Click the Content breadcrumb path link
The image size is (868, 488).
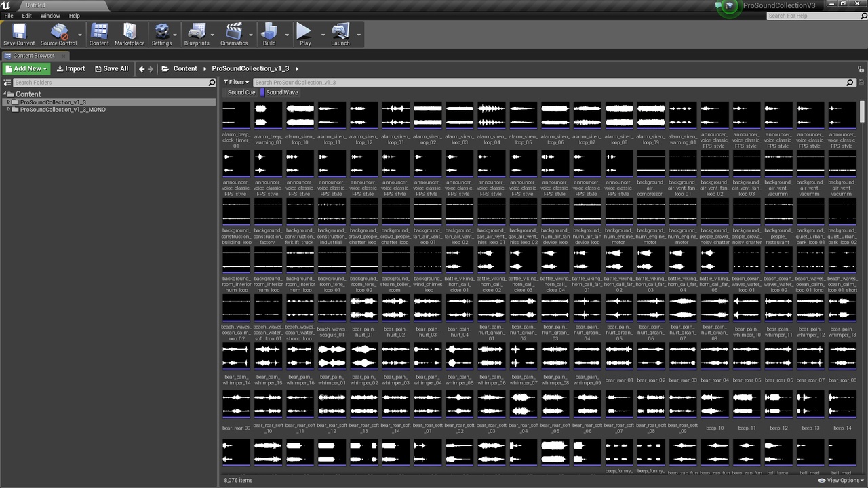tap(185, 68)
